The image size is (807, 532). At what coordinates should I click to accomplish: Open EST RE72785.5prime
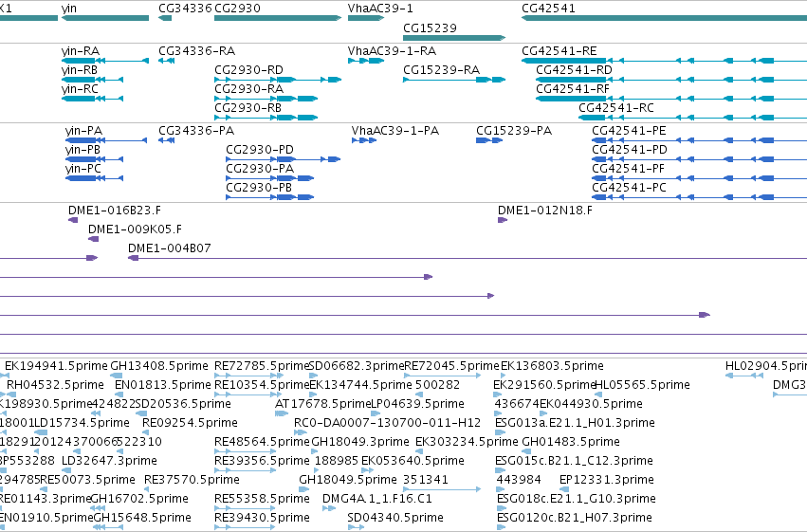click(x=262, y=366)
